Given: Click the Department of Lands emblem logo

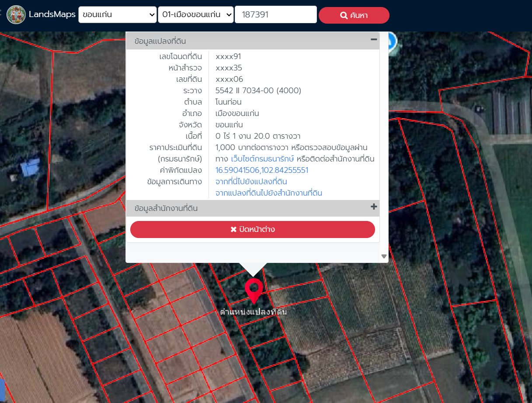Looking at the screenshot, I should pos(16,14).
